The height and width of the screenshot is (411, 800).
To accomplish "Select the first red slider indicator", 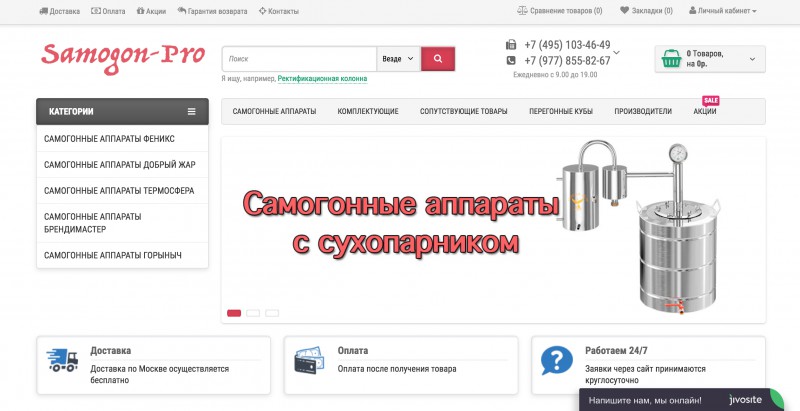I will [234, 313].
